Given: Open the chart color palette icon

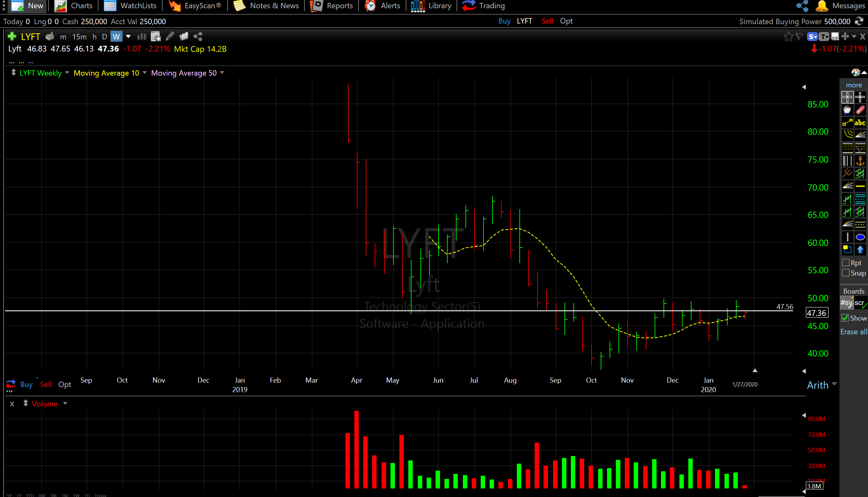Looking at the screenshot, I should pos(856,72).
